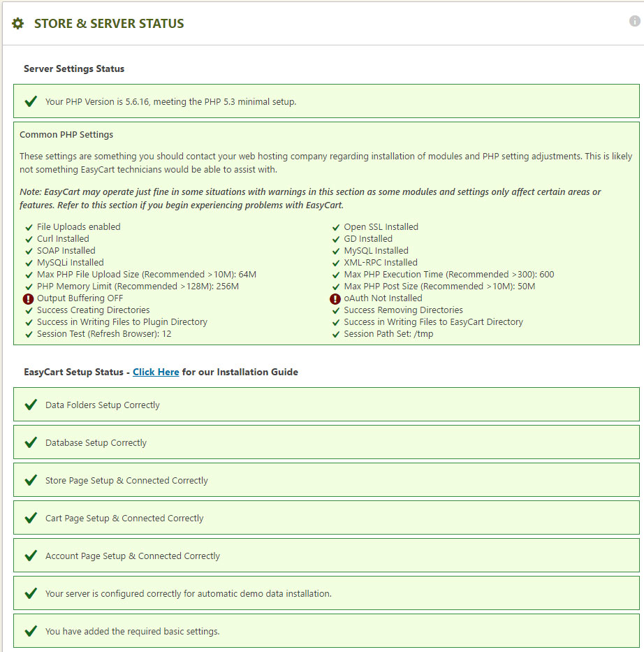The height and width of the screenshot is (652, 644).
Task: Click the checkmark for Data Folders Setup Correctly
Action: pyautogui.click(x=31, y=405)
